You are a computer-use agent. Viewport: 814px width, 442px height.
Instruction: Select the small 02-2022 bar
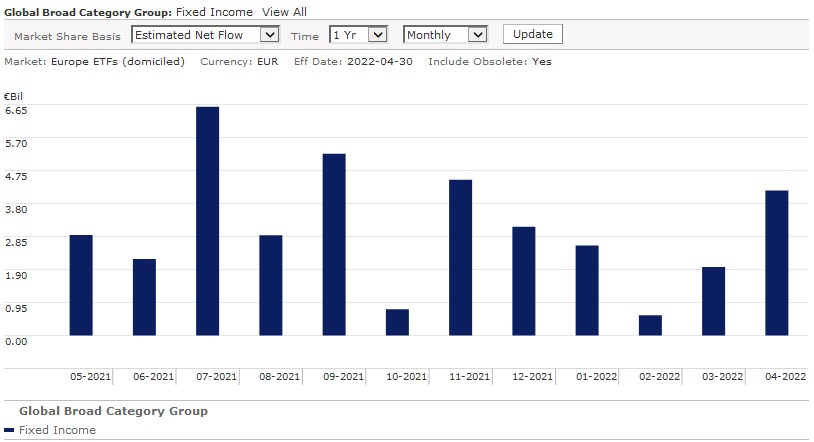(x=650, y=325)
